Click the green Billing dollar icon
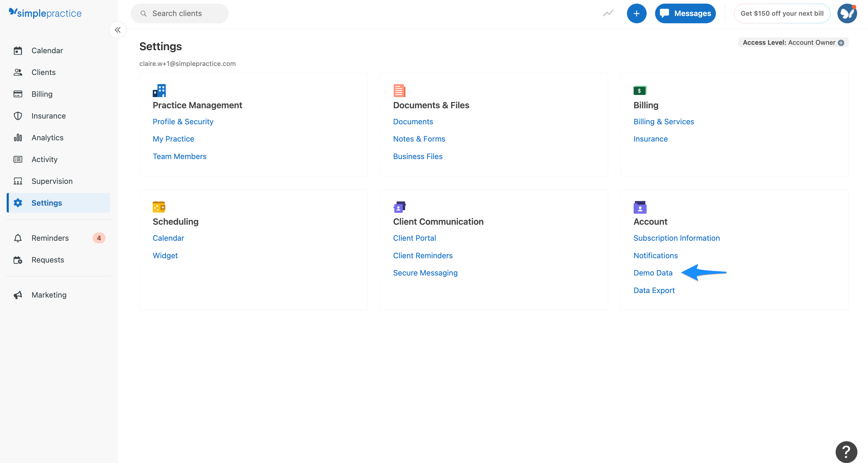The height and width of the screenshot is (463, 868). pyautogui.click(x=640, y=90)
